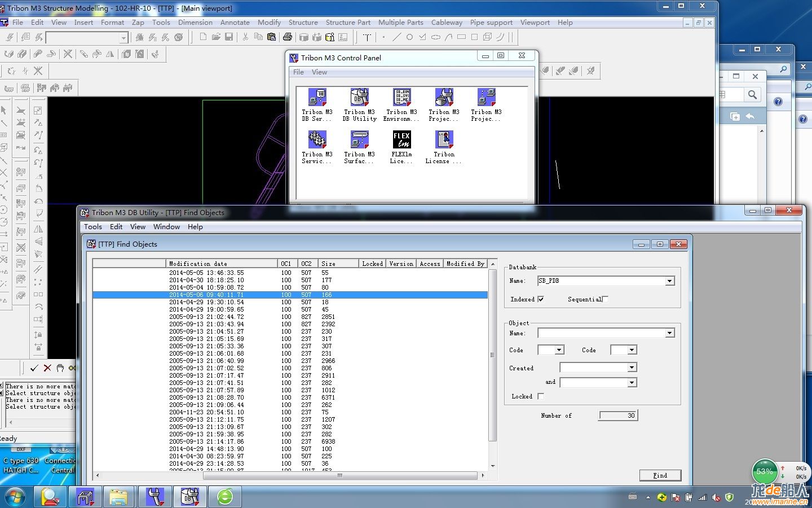Expand main toolbar combo box dropdown
Screen dimensions: 812x508
pos(123,38)
